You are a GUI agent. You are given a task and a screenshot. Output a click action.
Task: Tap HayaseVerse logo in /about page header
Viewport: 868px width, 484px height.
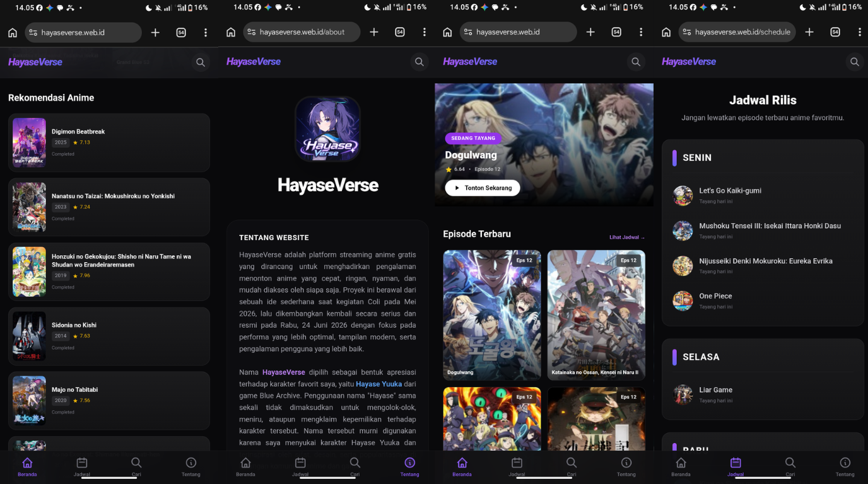[x=254, y=62]
